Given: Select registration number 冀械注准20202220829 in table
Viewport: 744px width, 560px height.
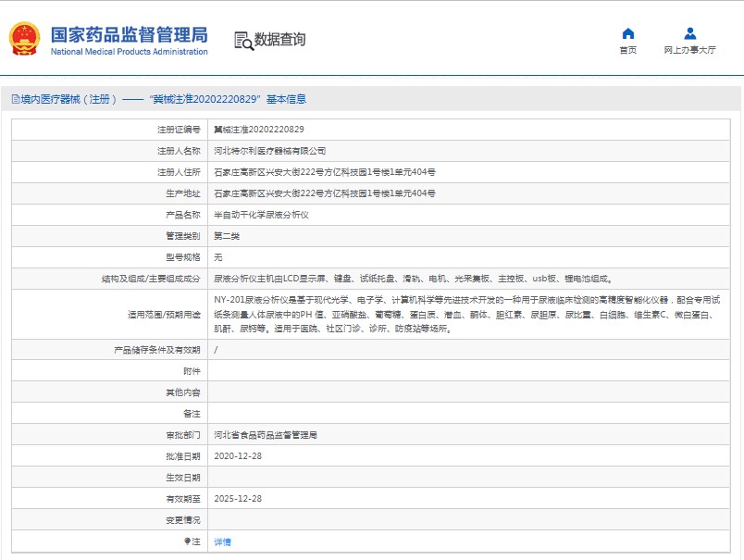Looking at the screenshot, I should coord(259,129).
